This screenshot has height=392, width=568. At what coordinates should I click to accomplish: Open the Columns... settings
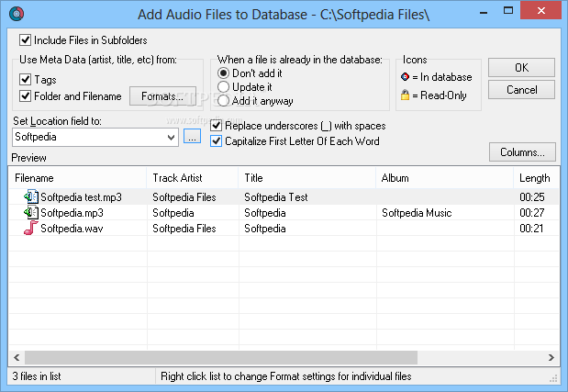tap(522, 151)
